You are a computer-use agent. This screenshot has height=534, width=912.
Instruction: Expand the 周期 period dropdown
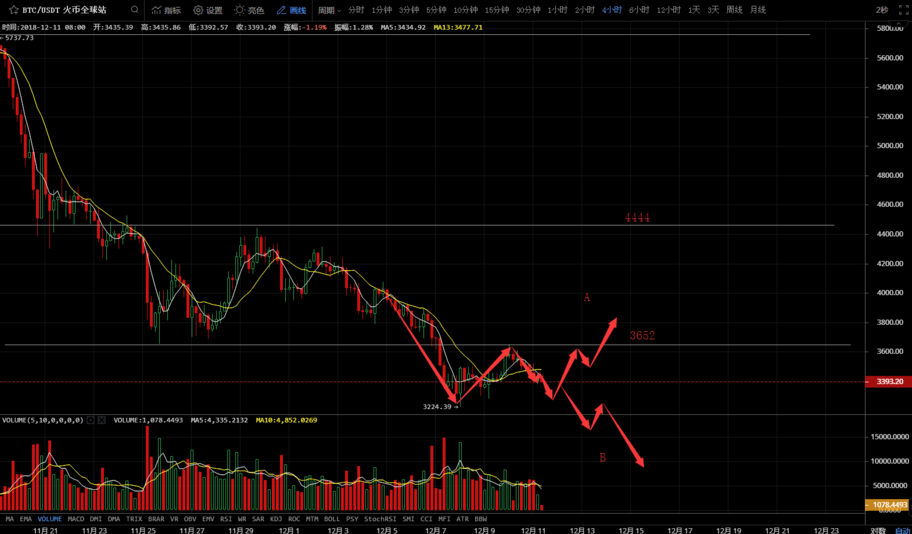pyautogui.click(x=329, y=10)
